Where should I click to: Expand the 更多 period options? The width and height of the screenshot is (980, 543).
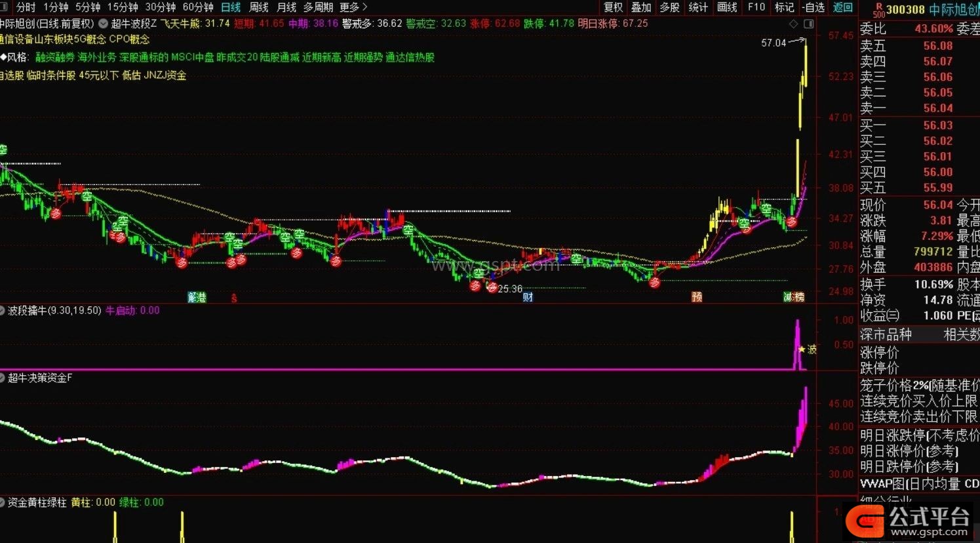[354, 7]
